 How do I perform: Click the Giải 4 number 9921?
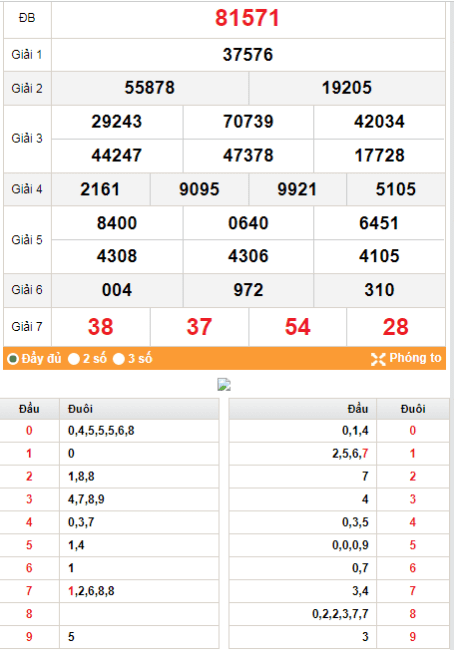coord(297,189)
